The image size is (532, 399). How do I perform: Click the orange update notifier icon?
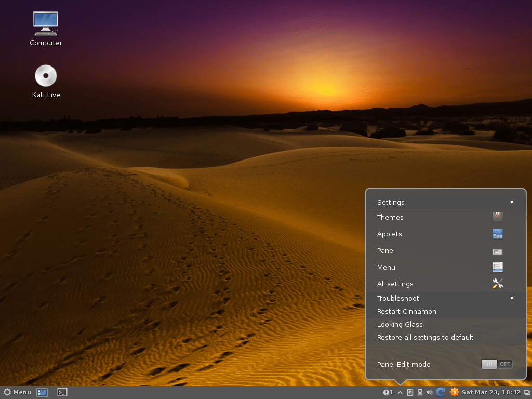454,392
